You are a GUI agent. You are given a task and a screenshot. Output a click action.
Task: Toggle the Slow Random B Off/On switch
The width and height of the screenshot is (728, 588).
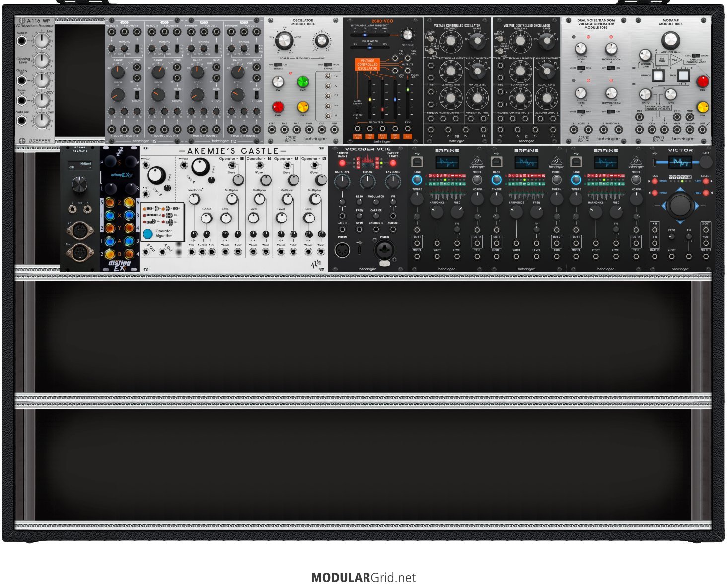pos(611,111)
